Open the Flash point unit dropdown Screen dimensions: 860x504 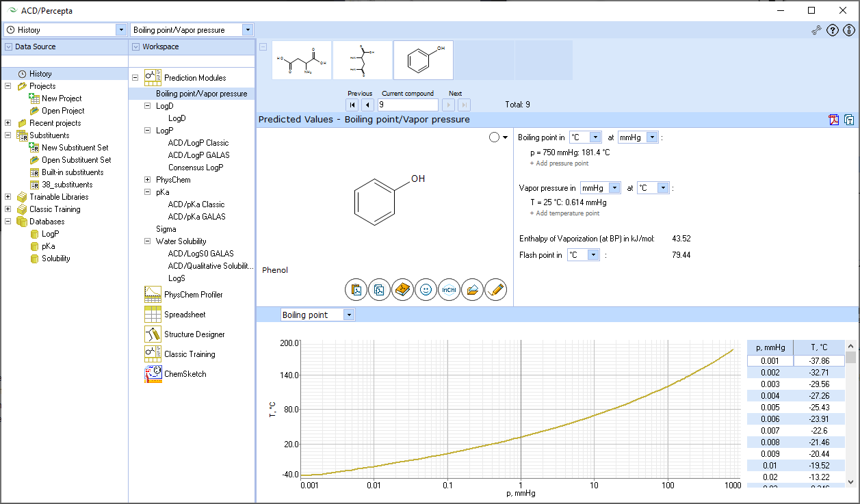click(x=593, y=255)
